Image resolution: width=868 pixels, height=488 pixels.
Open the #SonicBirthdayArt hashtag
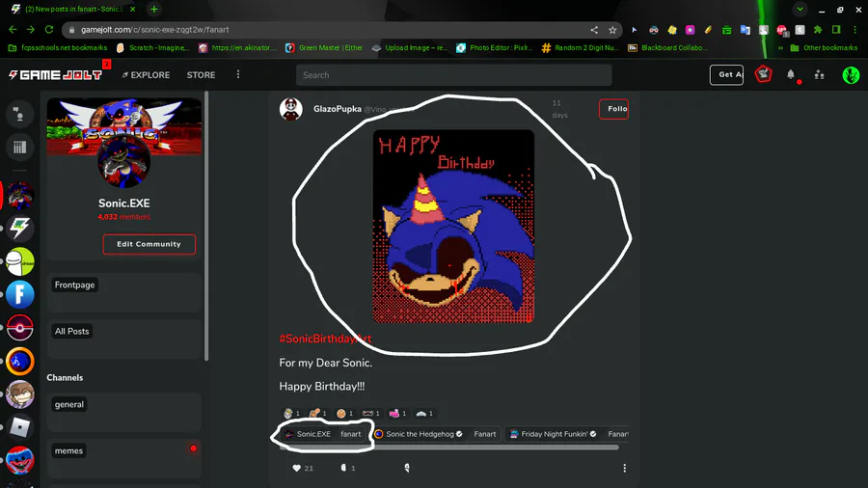pyautogui.click(x=326, y=339)
